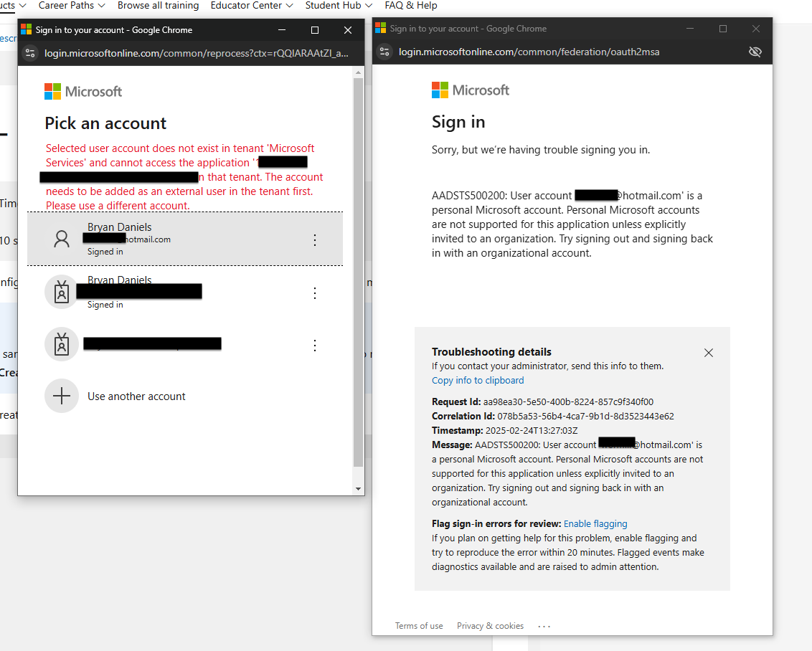Click Enable flagging link
Image resolution: width=812 pixels, height=651 pixels.
(x=595, y=523)
